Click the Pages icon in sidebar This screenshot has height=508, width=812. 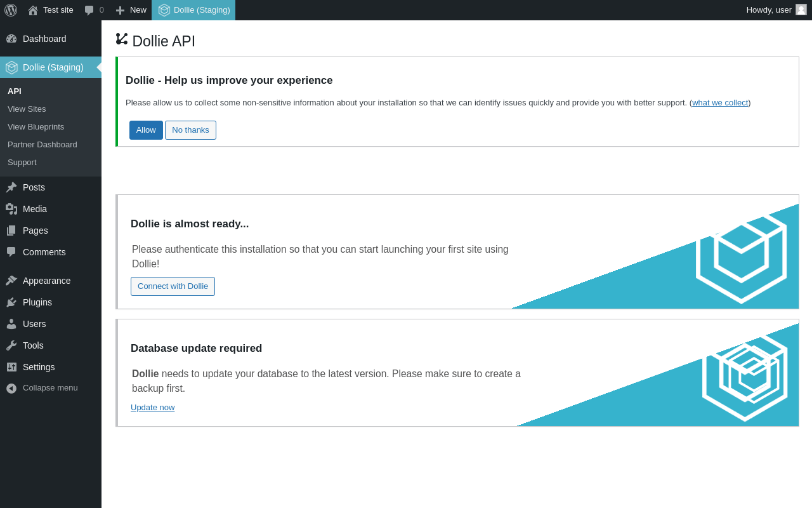point(11,231)
